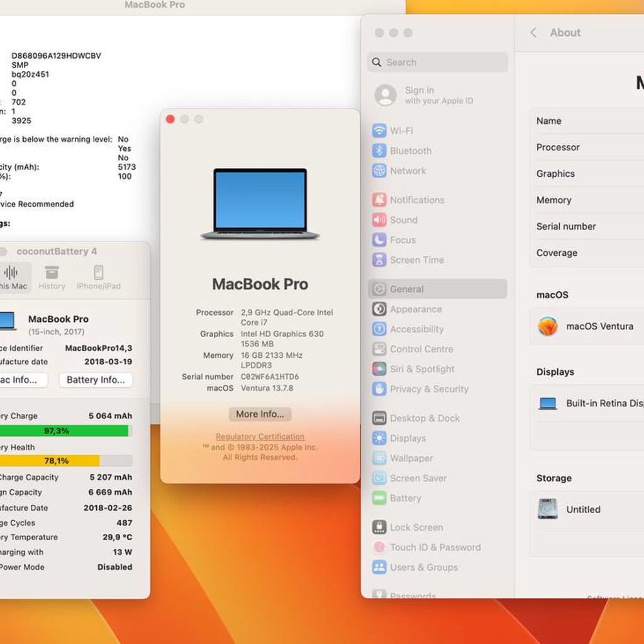Open the Screen Saver icon
This screenshot has height=644, width=644.
coord(379,478)
